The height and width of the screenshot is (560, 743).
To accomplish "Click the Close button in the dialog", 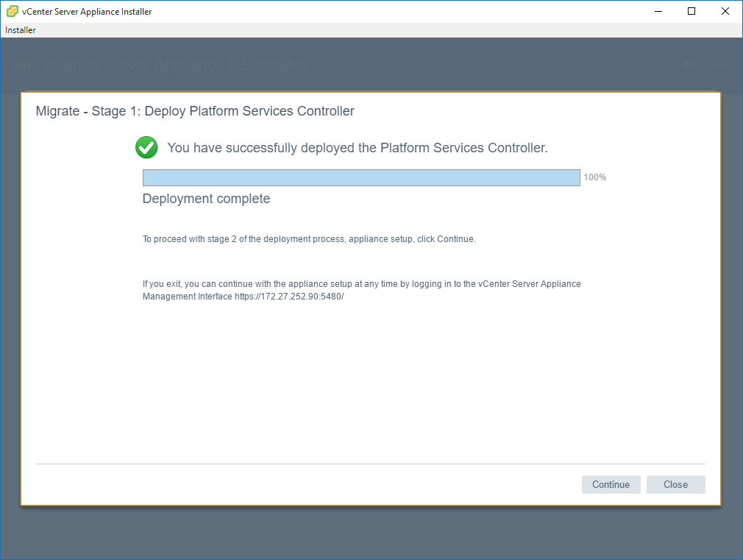I will [675, 484].
